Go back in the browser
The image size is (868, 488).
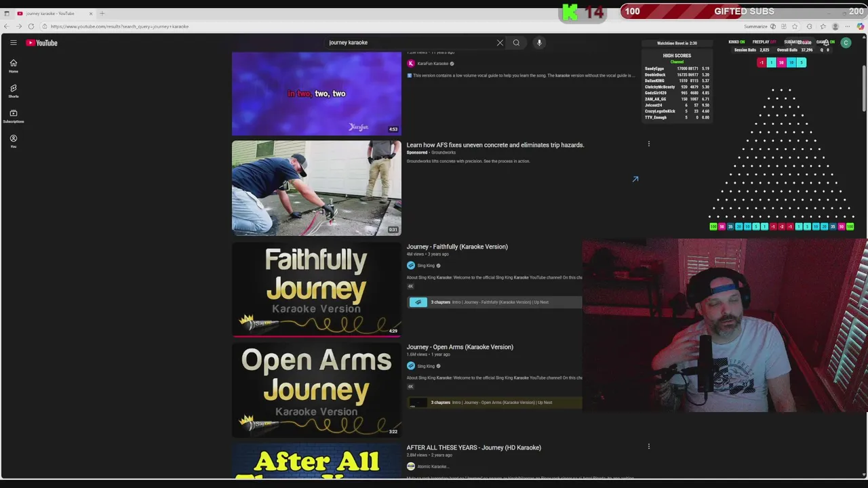click(x=7, y=26)
